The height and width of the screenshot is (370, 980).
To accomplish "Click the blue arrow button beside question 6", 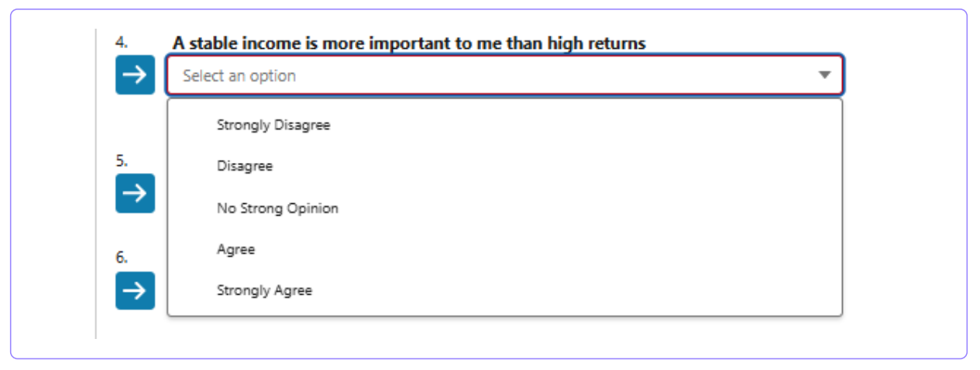I will (135, 290).
